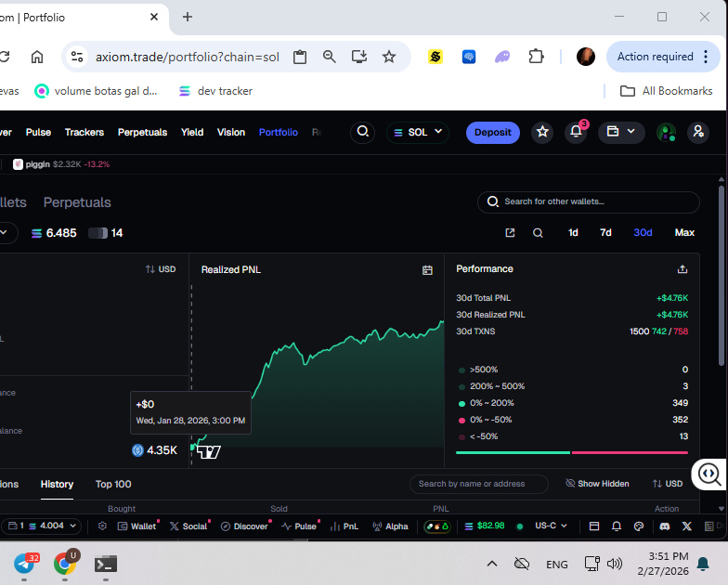Screen dimensions: 728x585
Task: Open Chrome extensions puzzle icon
Action: pos(537,57)
